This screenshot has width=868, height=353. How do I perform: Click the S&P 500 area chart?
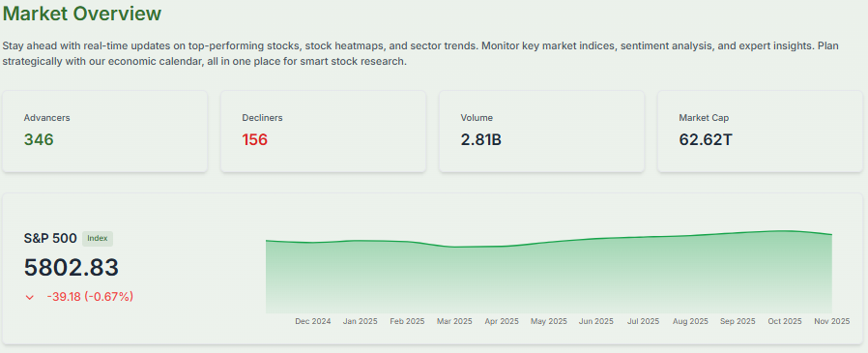pyautogui.click(x=549, y=272)
